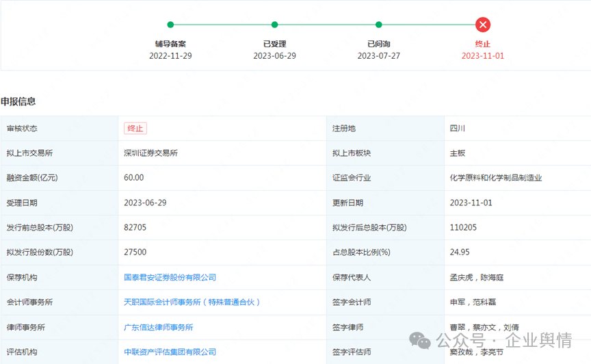Open 广东信达律师事务所 law firm link
Viewport: 591px width, 364px height.
pos(158,328)
